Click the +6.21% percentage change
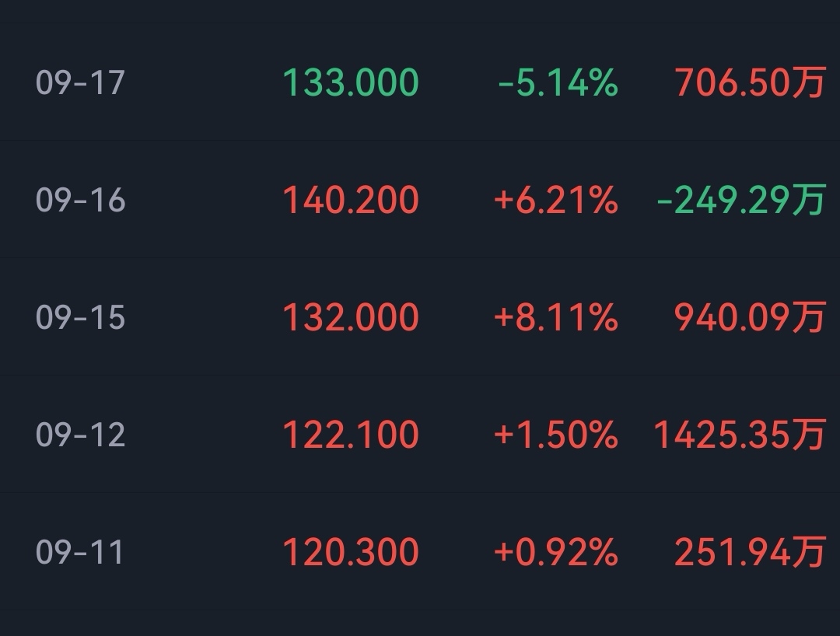Viewport: 840px width, 636px height. (555, 201)
